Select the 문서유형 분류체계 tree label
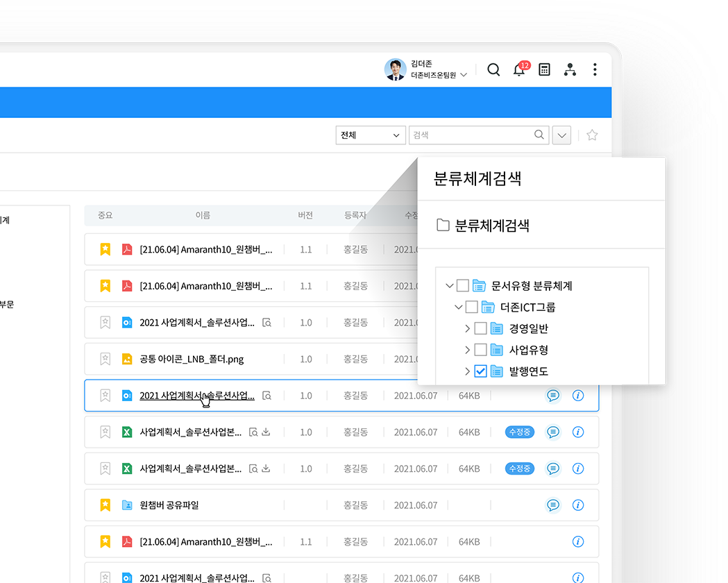This screenshot has height=583, width=728. tap(532, 285)
